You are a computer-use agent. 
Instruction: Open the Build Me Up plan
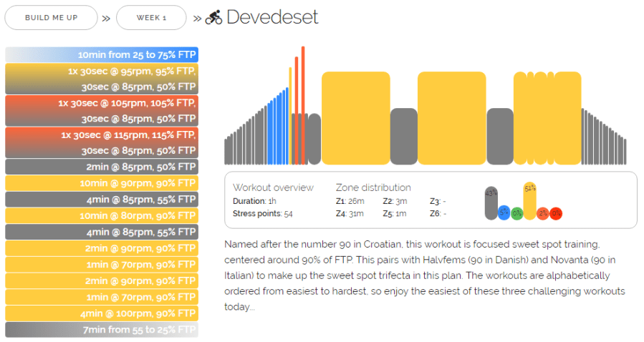click(51, 18)
